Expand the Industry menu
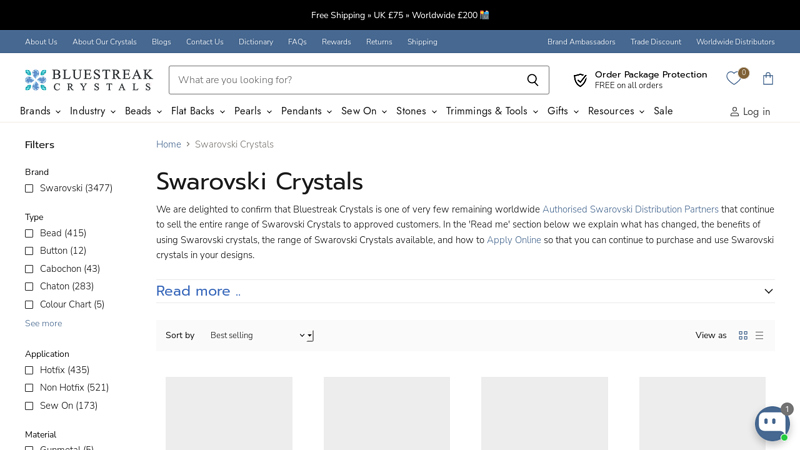The width and height of the screenshot is (800, 450). click(93, 111)
